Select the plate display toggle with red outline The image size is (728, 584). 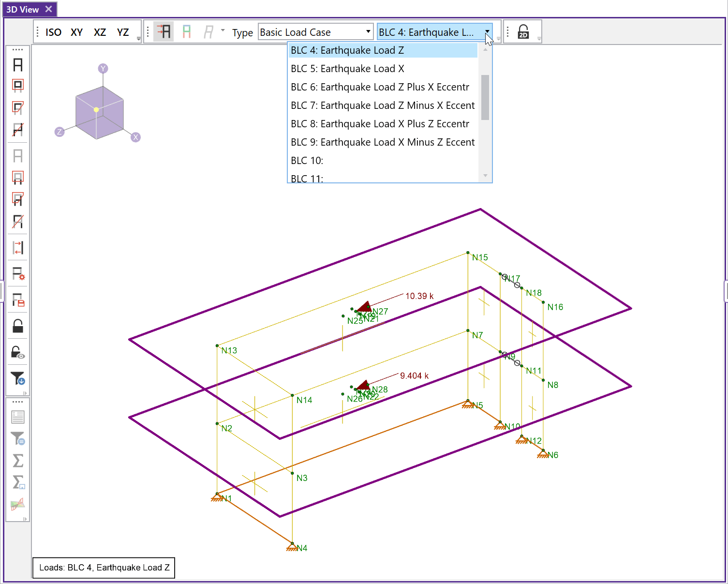17,85
